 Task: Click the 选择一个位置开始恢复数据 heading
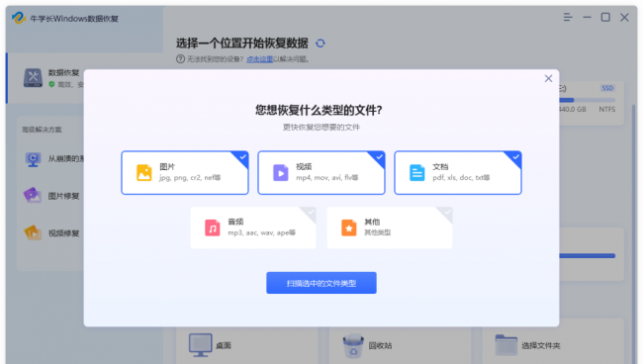tap(242, 44)
